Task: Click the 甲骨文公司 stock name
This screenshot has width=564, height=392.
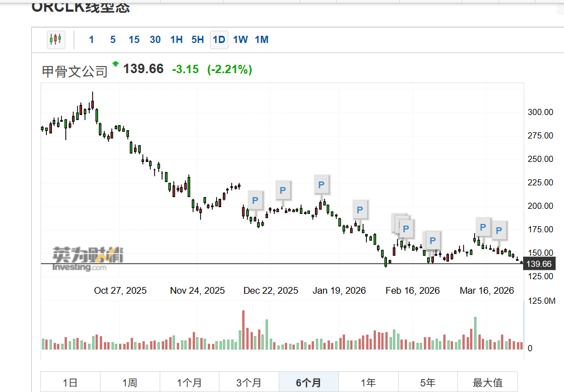Action: pos(74,71)
